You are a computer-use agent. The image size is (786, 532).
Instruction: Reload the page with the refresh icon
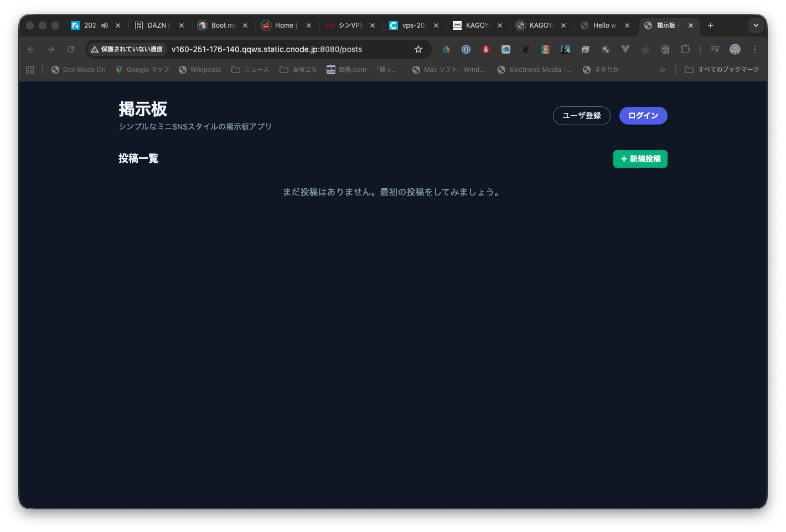pyautogui.click(x=71, y=49)
